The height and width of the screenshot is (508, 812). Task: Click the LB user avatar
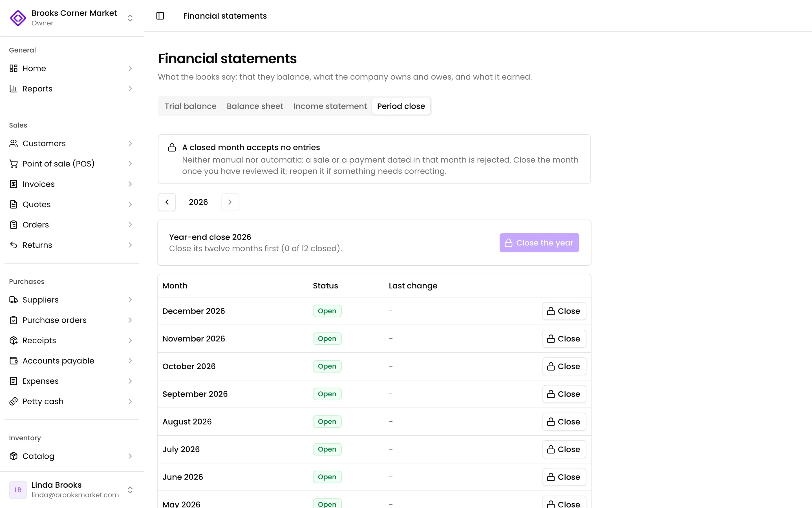(18, 490)
